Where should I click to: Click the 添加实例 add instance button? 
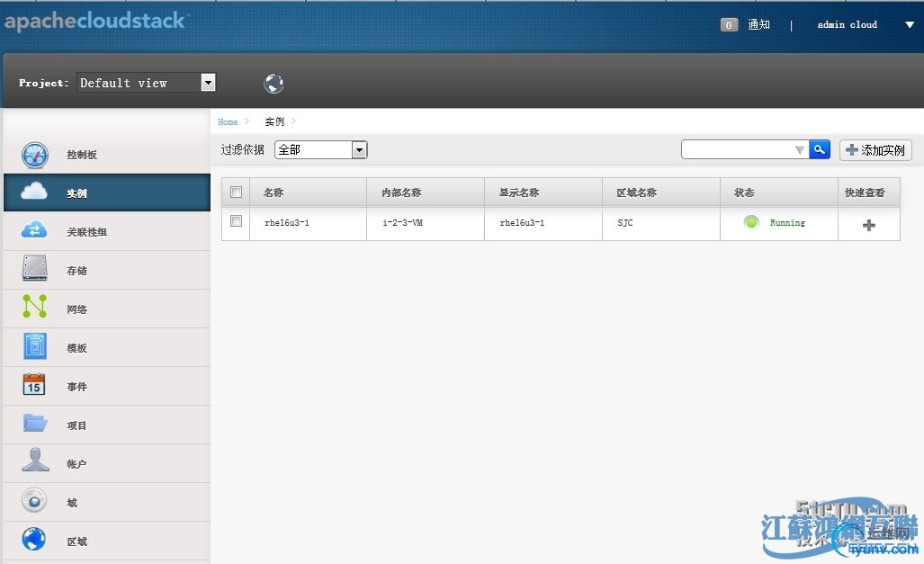(875, 150)
